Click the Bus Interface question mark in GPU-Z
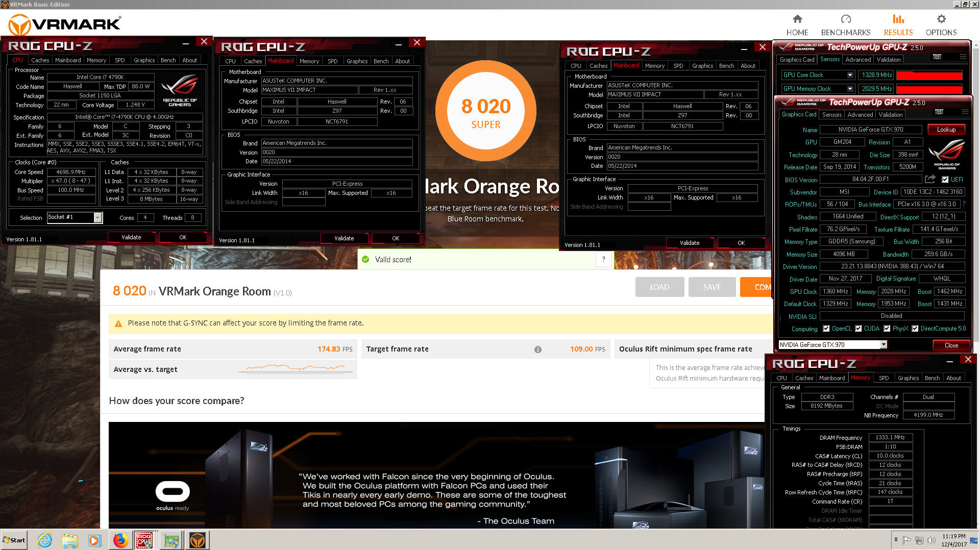This screenshot has width=980, height=550. pyautogui.click(x=964, y=204)
